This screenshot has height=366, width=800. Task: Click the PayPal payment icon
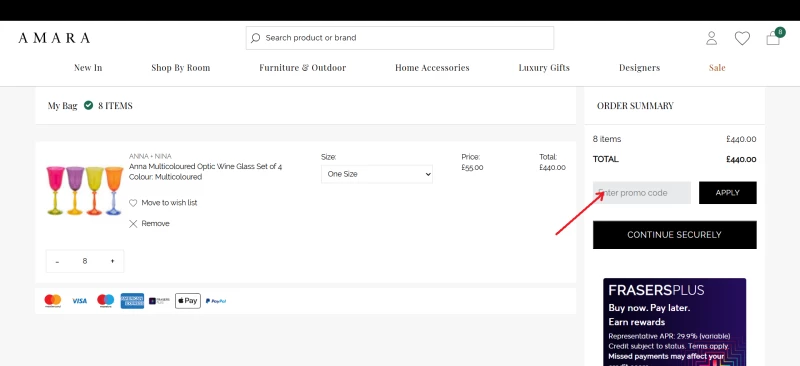coord(216,301)
